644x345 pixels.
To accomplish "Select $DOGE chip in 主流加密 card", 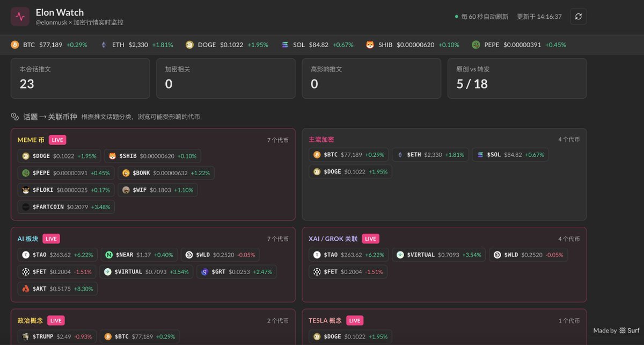I will pos(350,171).
